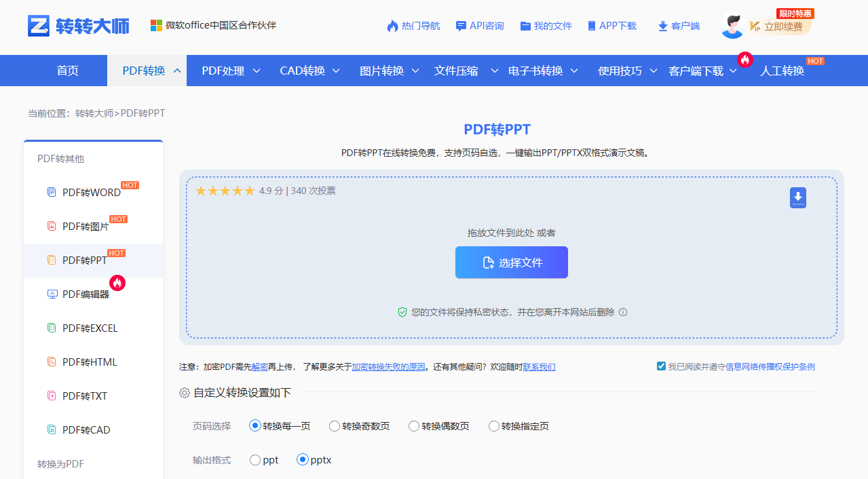Uncheck the 信息网络传播权保护条例 agreement checkbox
Image resolution: width=868 pixels, height=479 pixels.
tap(660, 366)
